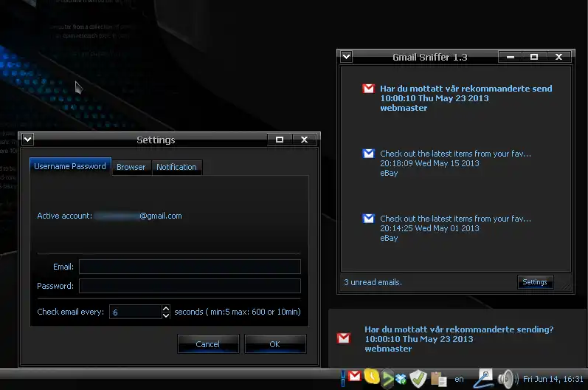Open the clipboard manager tray icon

click(438, 379)
